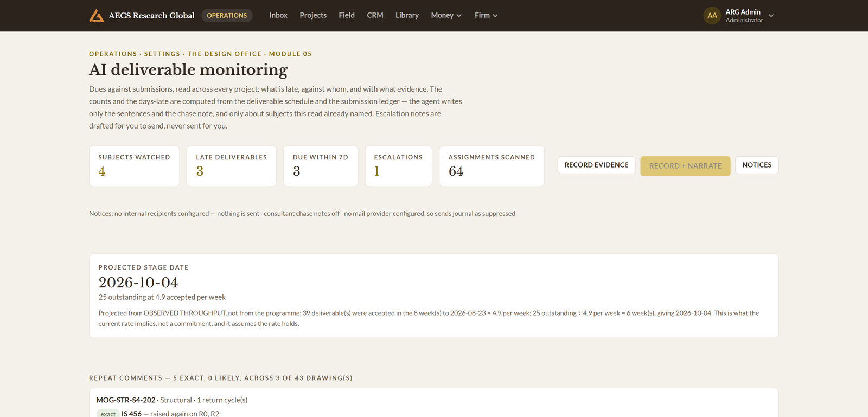This screenshot has width=868, height=417.
Task: Open the Projects menu item
Action: tap(313, 15)
